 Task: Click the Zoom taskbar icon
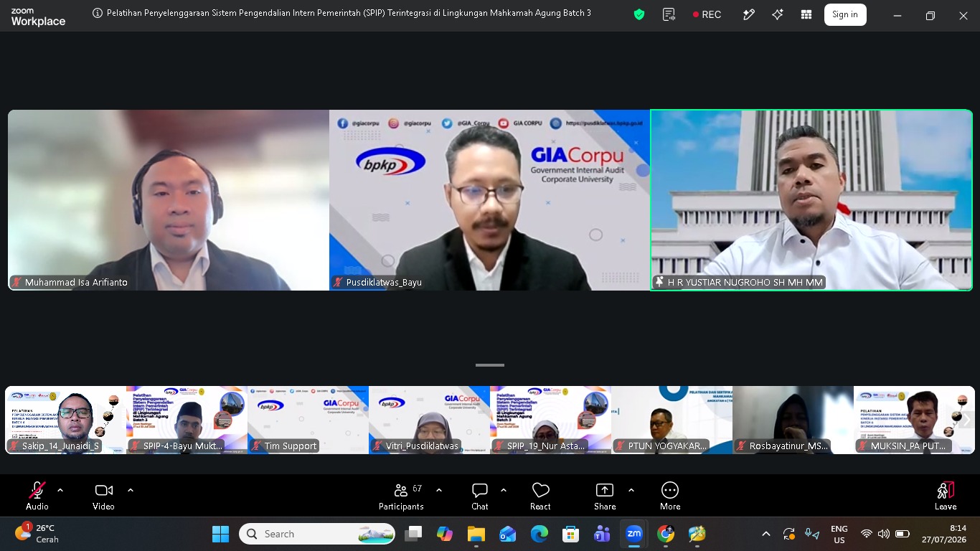coord(633,534)
